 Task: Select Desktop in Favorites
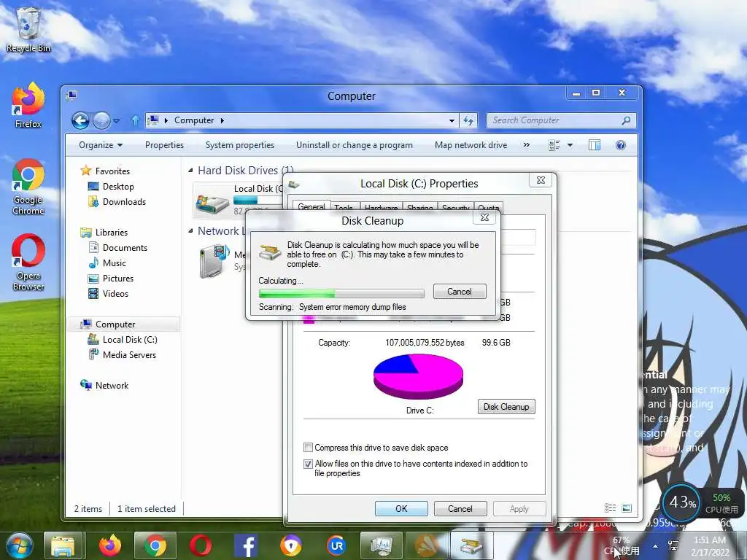(111, 187)
